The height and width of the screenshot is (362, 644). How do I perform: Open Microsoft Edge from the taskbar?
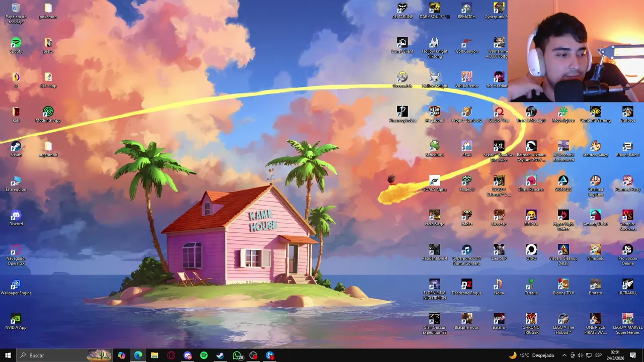pos(138,355)
